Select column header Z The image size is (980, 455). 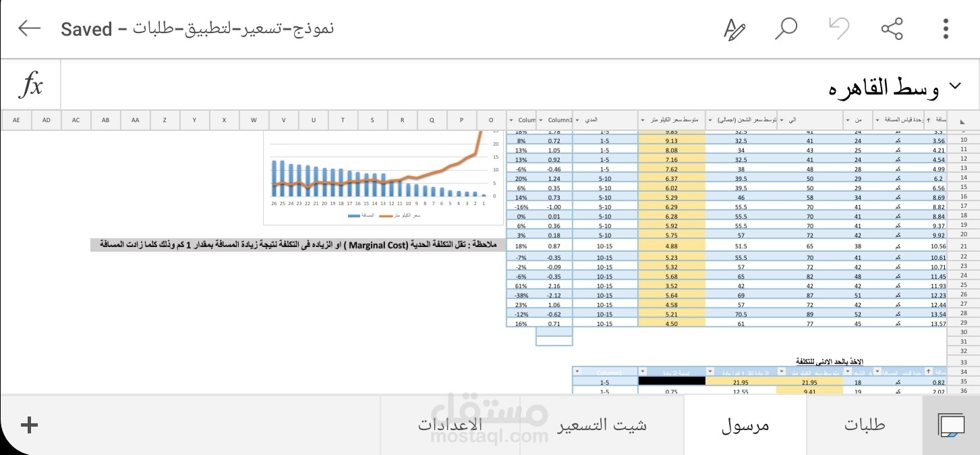[x=165, y=120]
